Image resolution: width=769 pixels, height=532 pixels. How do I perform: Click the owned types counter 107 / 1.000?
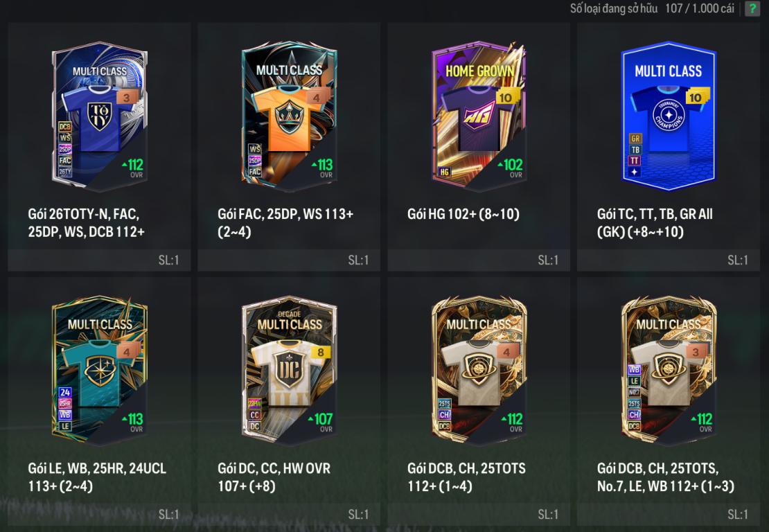699,8
